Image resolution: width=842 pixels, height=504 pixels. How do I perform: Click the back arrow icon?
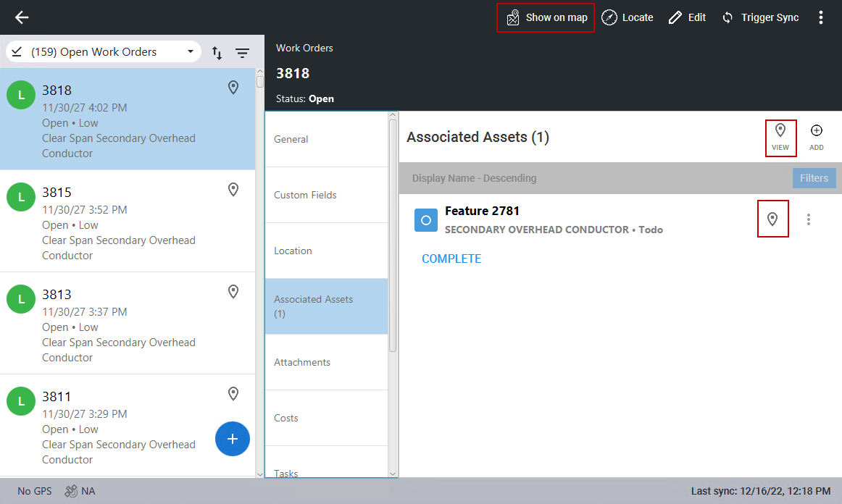pos(22,17)
